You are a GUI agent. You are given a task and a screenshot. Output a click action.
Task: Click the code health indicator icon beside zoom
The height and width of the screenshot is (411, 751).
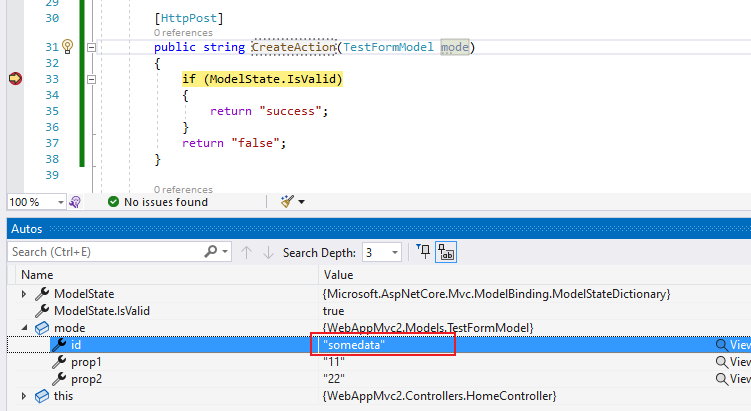[75, 202]
